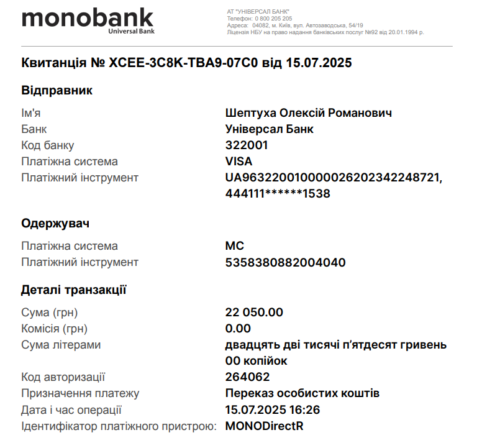
Task: Select the bank phone number 0 800 205 205
Action: 273,19
